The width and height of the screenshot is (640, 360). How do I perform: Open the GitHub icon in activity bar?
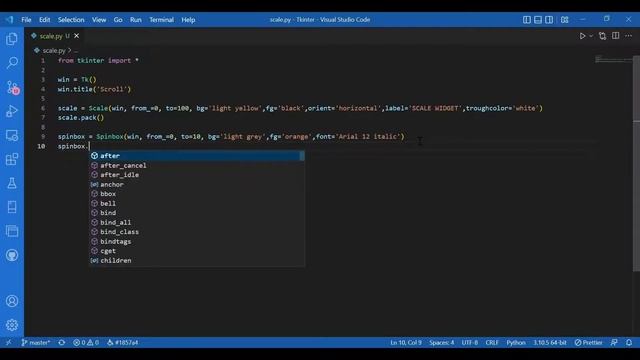pos(12,256)
